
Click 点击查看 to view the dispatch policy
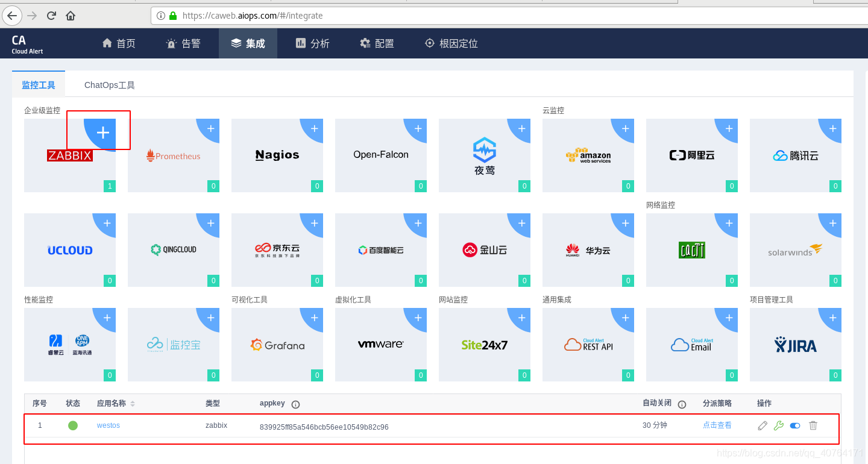[x=716, y=425]
